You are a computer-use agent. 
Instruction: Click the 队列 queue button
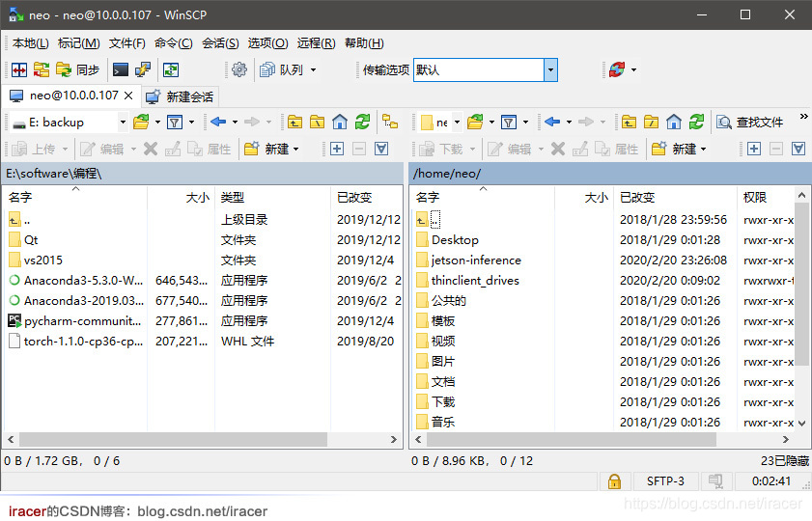[281, 69]
